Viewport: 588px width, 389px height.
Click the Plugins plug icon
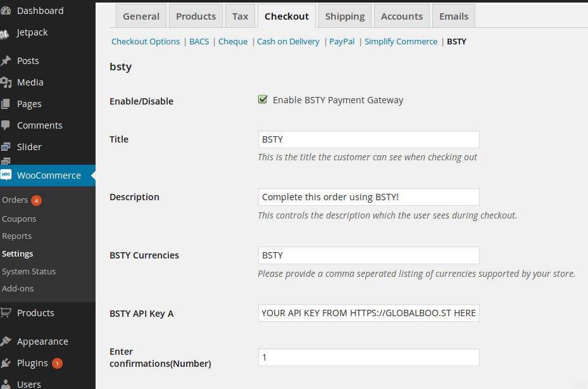[5, 363]
